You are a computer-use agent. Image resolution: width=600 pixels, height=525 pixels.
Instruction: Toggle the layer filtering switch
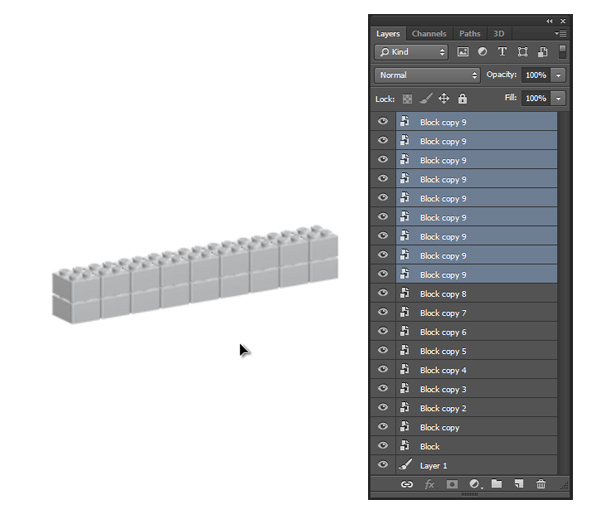click(x=562, y=52)
